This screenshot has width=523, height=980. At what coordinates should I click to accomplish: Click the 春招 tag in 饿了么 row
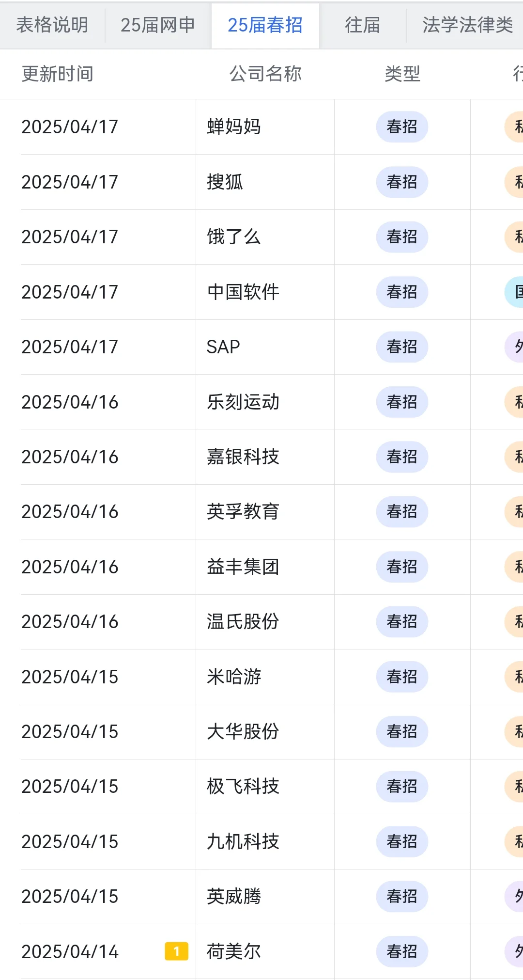(402, 237)
